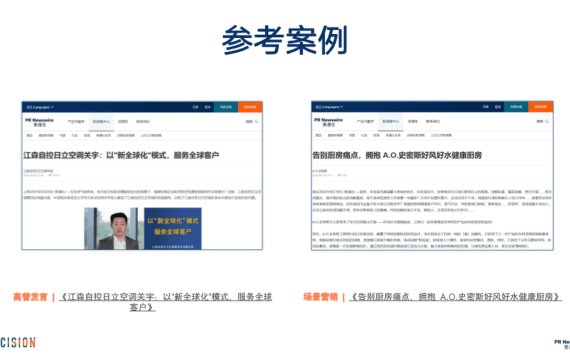The width and height of the screenshot is (570, 360).
Task: Open language dropdown in 江森自控 screenshot
Action: 40,107
